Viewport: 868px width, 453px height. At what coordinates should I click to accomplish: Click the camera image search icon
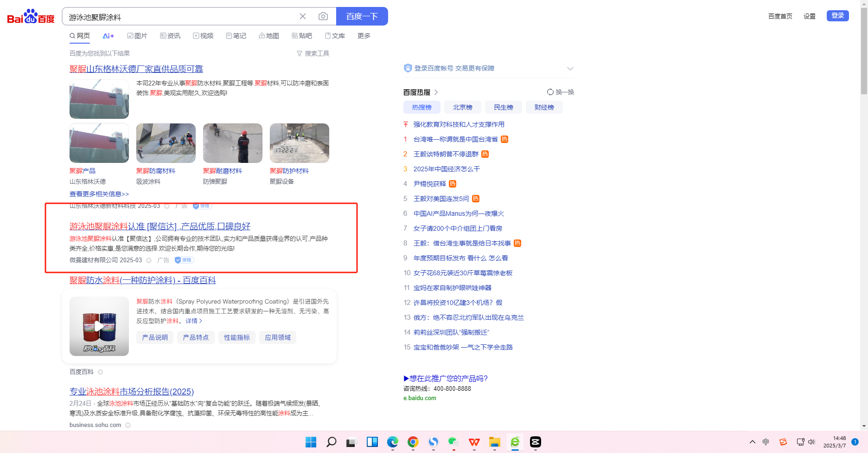(x=323, y=17)
